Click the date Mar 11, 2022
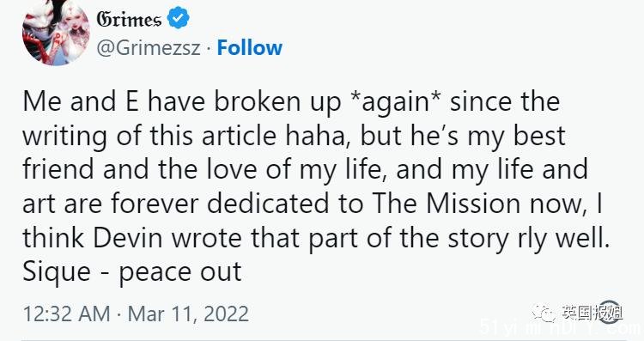 click(x=188, y=314)
